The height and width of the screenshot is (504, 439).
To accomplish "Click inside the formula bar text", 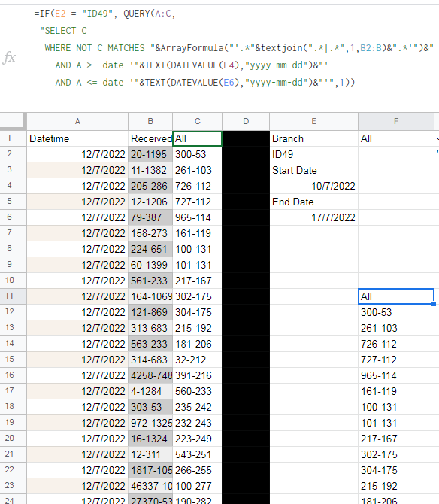I will click(233, 48).
